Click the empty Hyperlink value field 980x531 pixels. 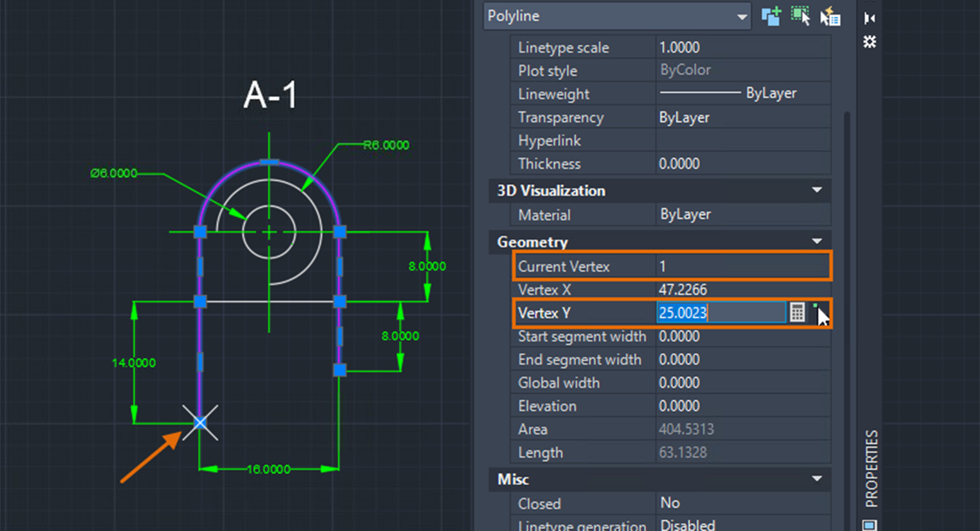[743, 140]
